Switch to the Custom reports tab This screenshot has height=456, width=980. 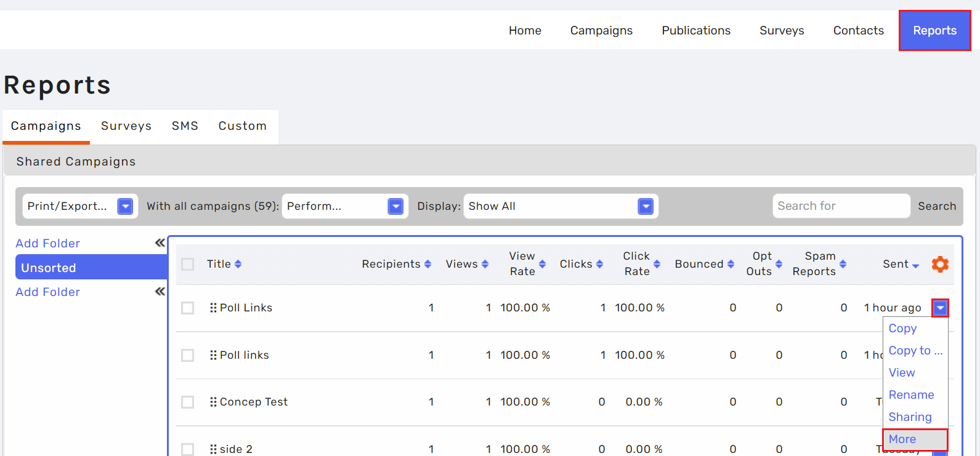point(243,126)
